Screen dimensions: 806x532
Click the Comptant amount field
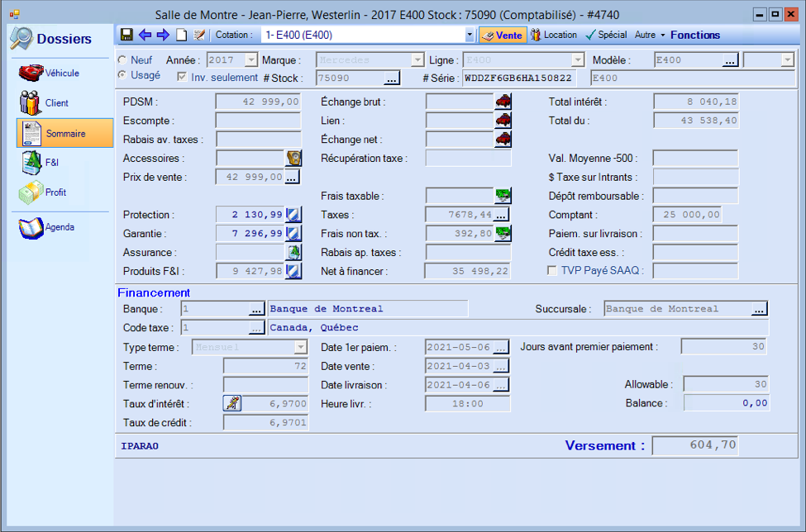tap(687, 215)
